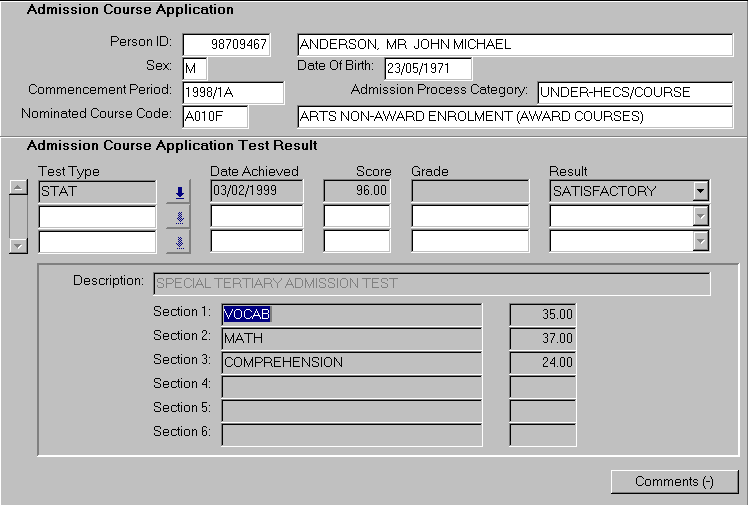
Task: Select the Commencement Period field 1998/1A
Action: click(x=233, y=92)
